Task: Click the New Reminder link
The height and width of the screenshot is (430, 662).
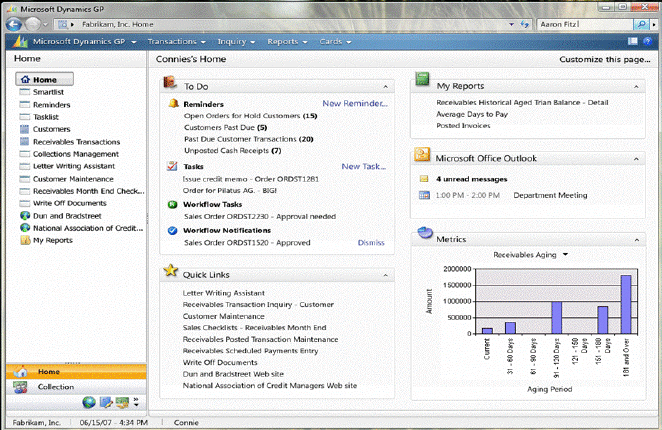Action: click(x=355, y=103)
